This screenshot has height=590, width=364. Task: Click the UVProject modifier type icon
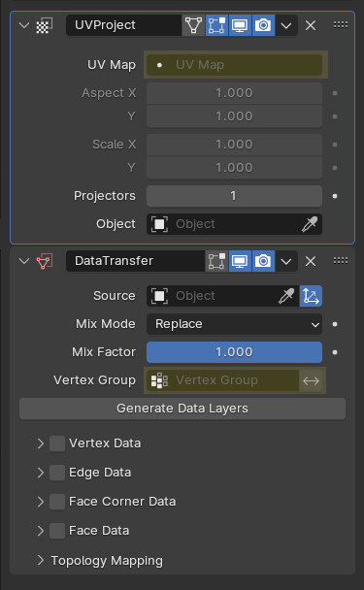click(x=44, y=25)
